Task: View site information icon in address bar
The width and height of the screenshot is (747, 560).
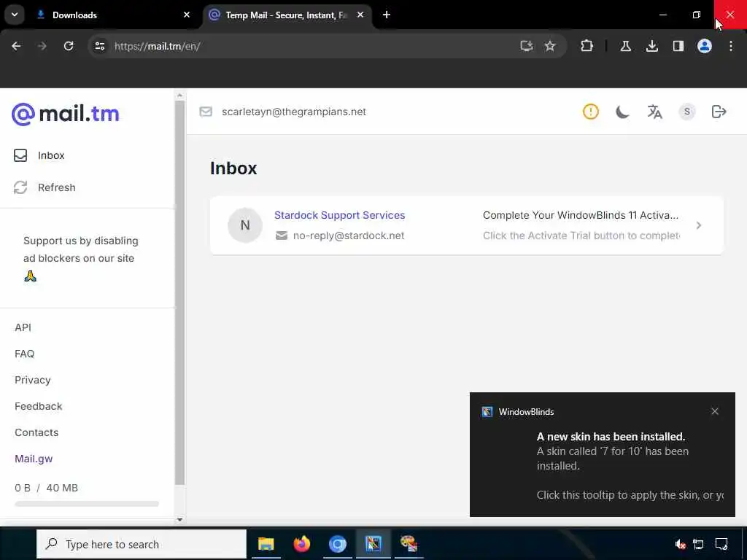Action: point(99,46)
